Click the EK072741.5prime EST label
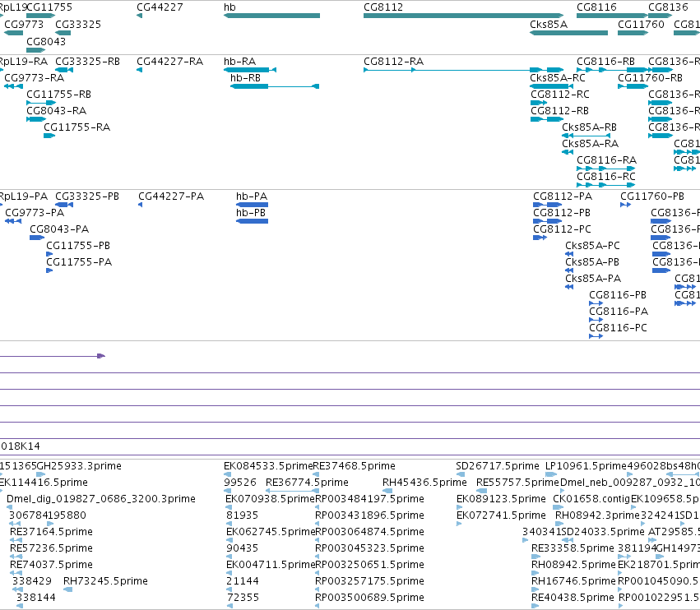This screenshot has width=700, height=610. [x=501, y=515]
